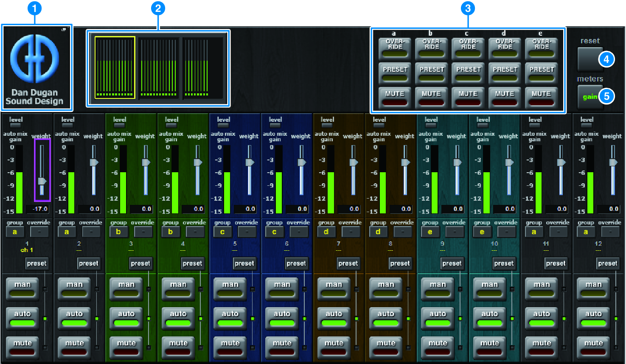626x364 pixels.
Task: Select the second channel meter bank thumbnail
Action: [x=159, y=67]
